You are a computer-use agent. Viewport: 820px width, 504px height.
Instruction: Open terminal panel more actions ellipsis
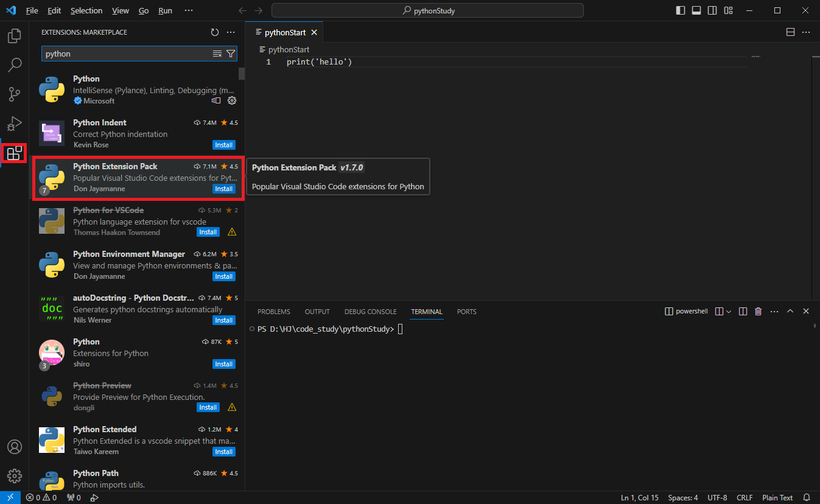pos(774,312)
